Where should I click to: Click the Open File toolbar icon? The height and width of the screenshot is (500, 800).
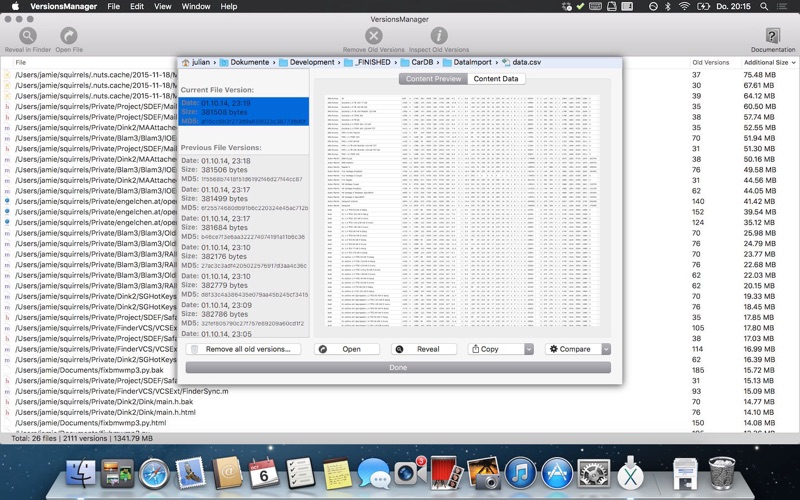pos(69,36)
